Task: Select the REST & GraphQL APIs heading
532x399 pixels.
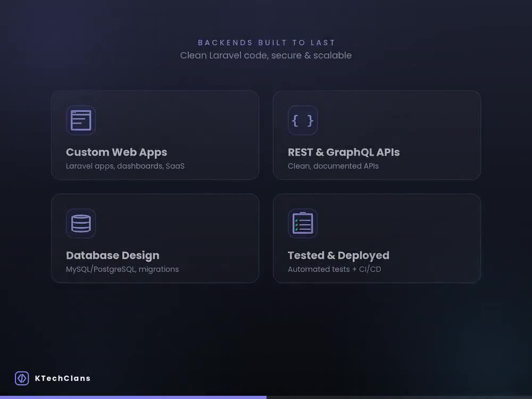Action: pyautogui.click(x=344, y=152)
